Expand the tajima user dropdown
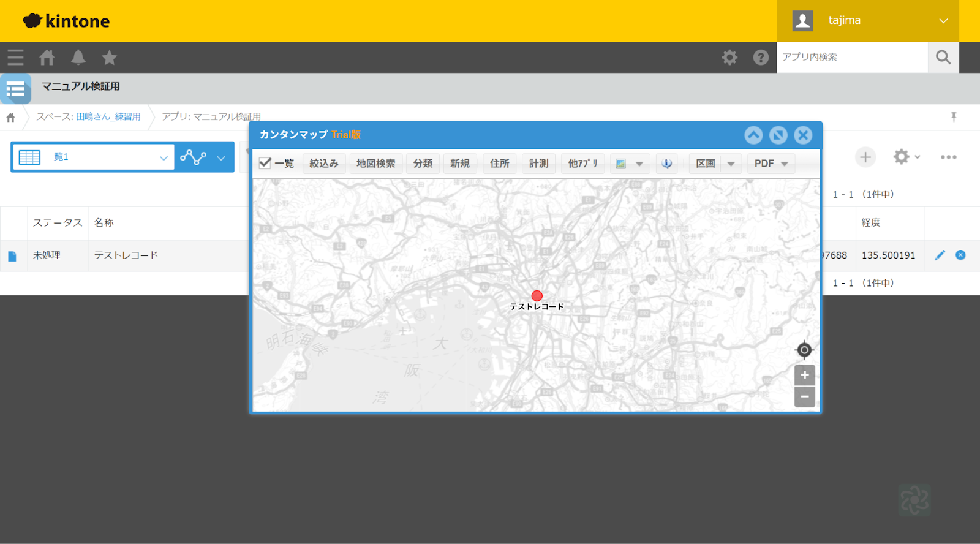Screen dimensions: 980x544 tap(943, 21)
